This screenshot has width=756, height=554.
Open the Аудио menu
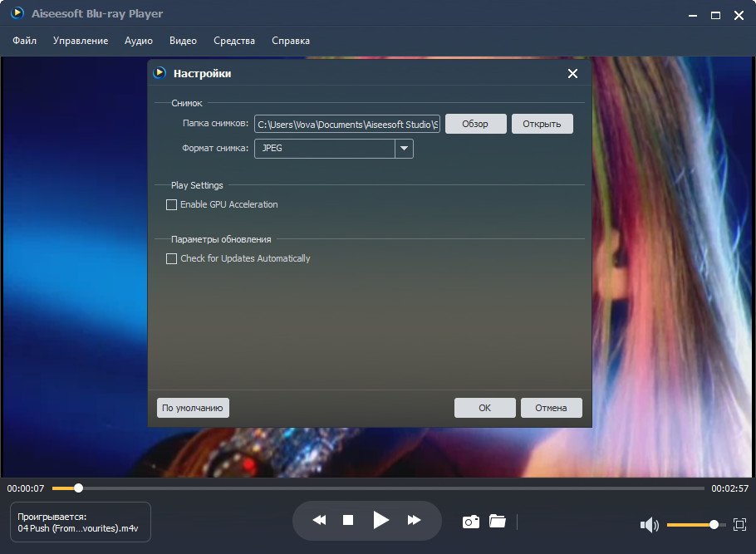coord(139,41)
